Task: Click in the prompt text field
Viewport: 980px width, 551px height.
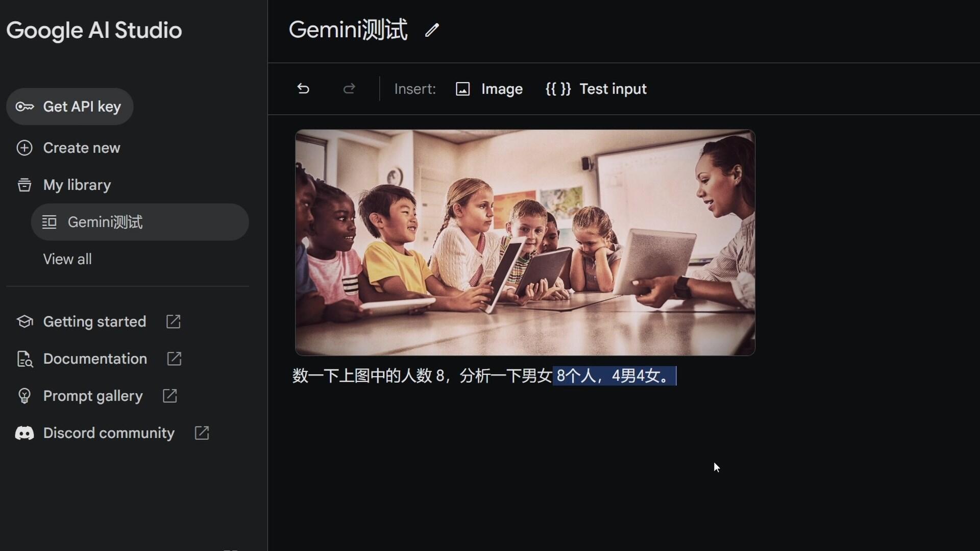Action: pos(484,376)
